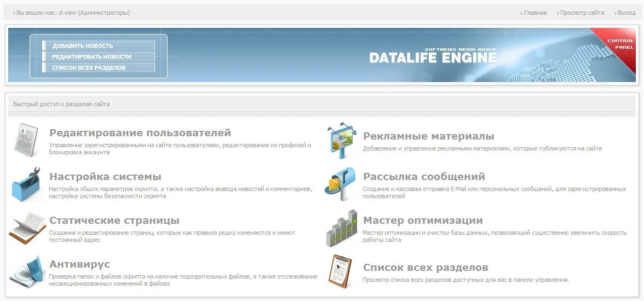The height and width of the screenshot is (301, 644).
Task: Click the bar chart optimization wizard icon
Action: tap(341, 228)
